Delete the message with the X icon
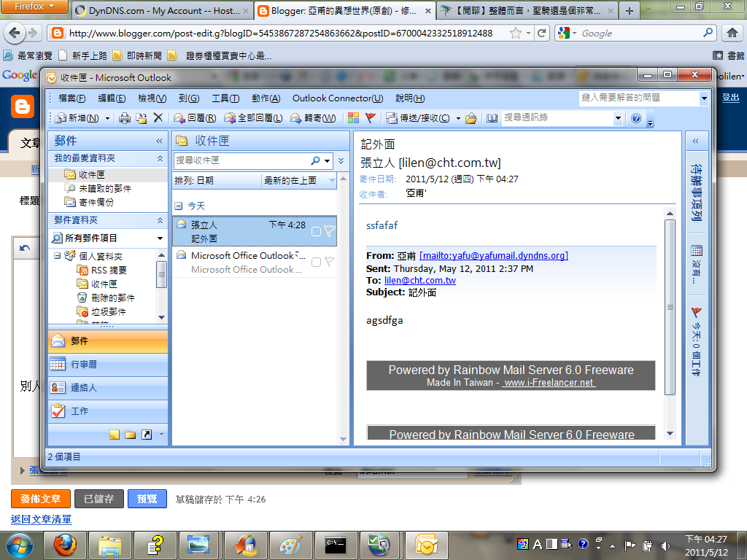The width and height of the screenshot is (747, 560). tap(158, 117)
